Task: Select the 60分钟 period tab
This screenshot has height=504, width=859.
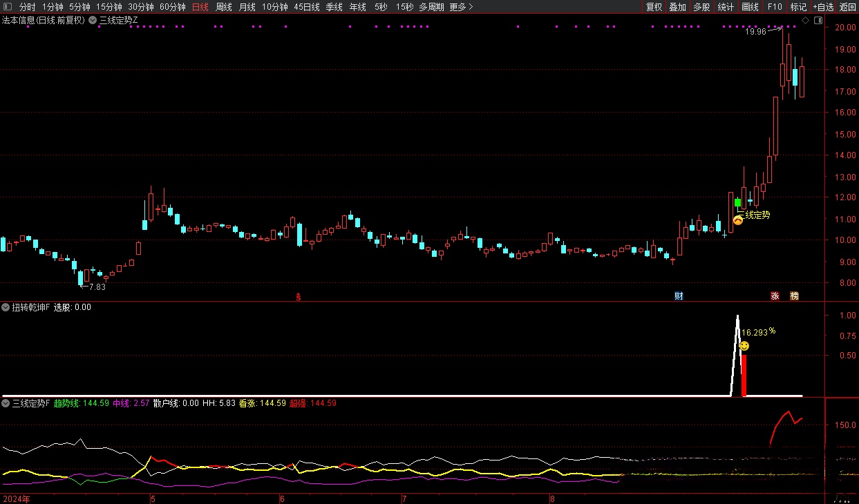Action: tap(172, 7)
